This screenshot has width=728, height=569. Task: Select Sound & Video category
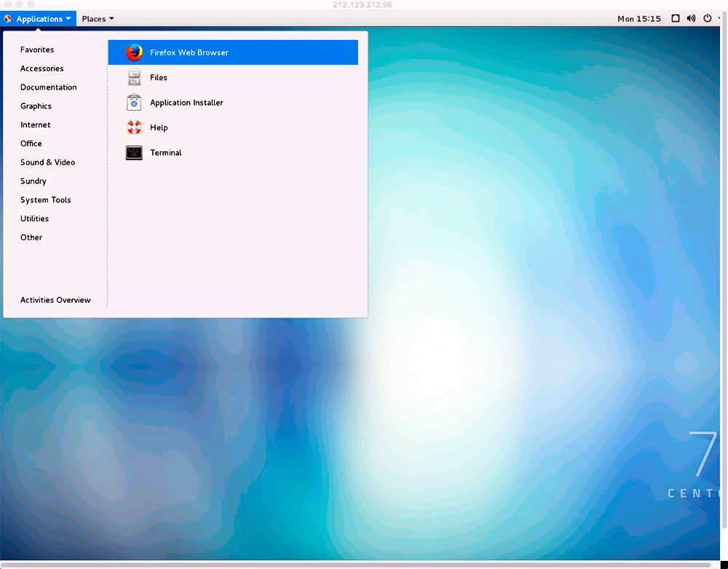(47, 162)
